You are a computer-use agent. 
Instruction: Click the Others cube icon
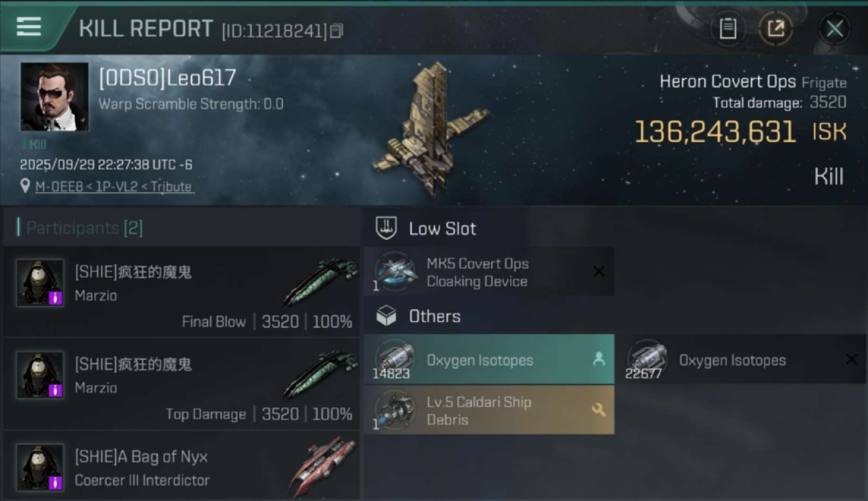[386, 316]
